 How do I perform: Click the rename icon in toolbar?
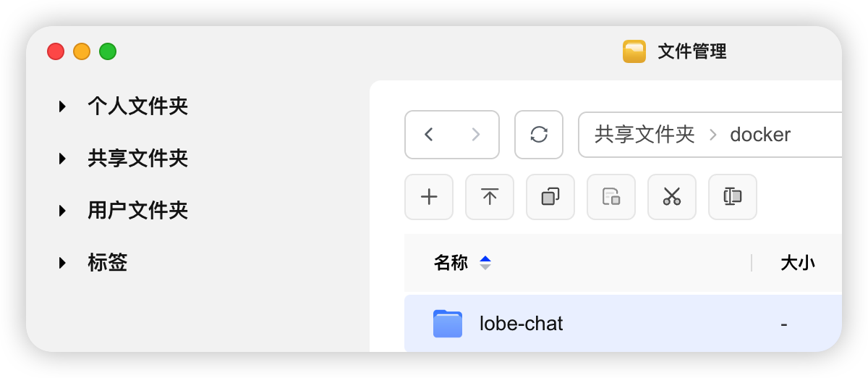tap(733, 197)
